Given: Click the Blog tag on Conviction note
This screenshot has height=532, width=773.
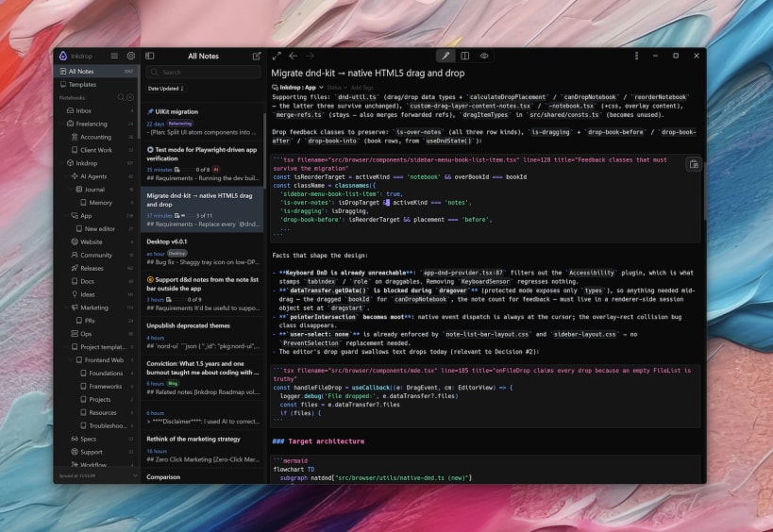Looking at the screenshot, I should (173, 383).
